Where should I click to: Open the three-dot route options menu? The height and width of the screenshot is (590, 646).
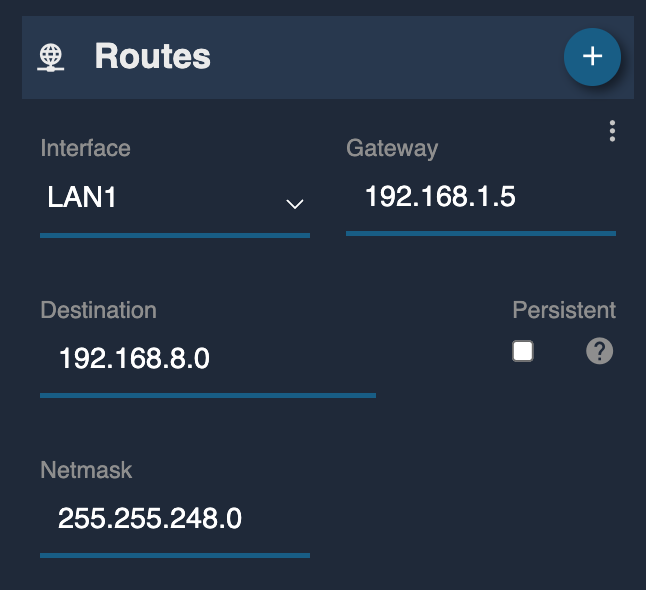pyautogui.click(x=612, y=131)
